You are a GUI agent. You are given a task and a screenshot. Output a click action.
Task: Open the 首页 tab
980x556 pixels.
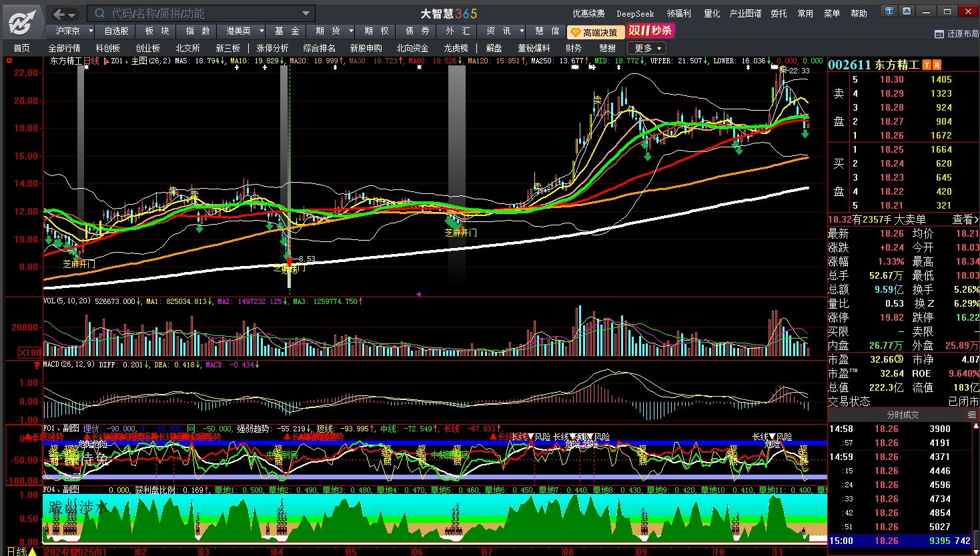point(22,48)
